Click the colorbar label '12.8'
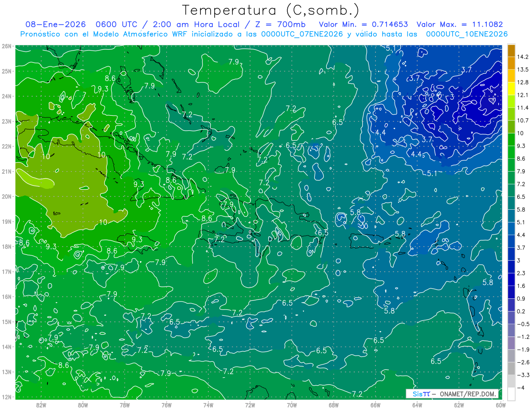The width and height of the screenshot is (532, 411). (x=523, y=82)
